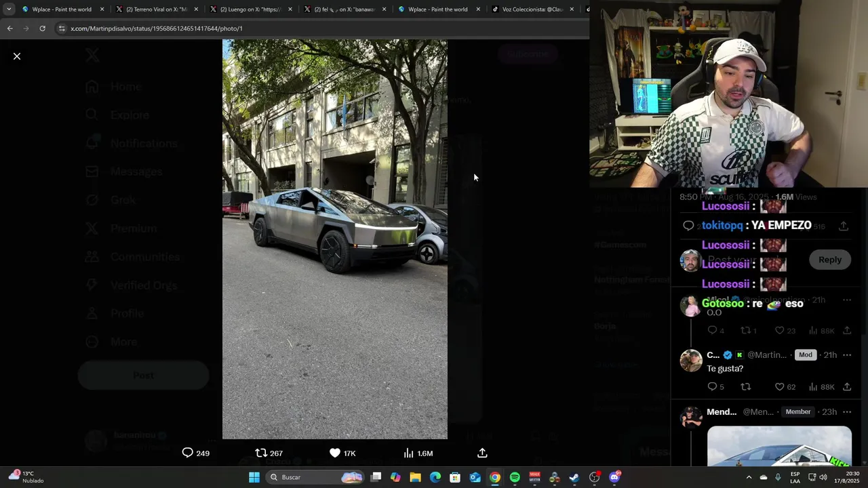Click the Mod badge on the reply

click(805, 355)
